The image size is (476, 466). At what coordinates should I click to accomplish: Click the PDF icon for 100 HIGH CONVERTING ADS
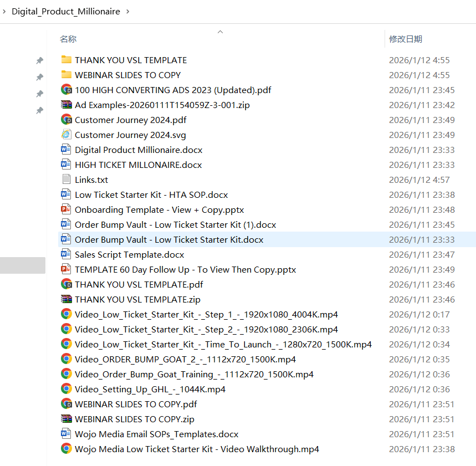click(x=66, y=90)
